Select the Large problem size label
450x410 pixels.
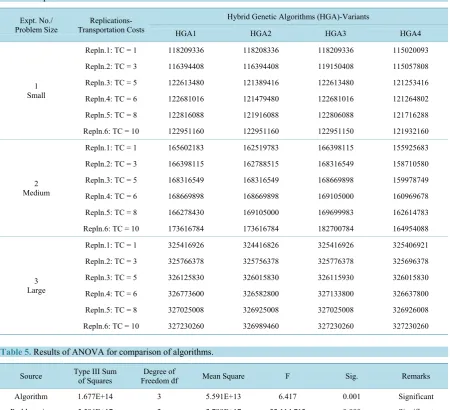pyautogui.click(x=36, y=290)
